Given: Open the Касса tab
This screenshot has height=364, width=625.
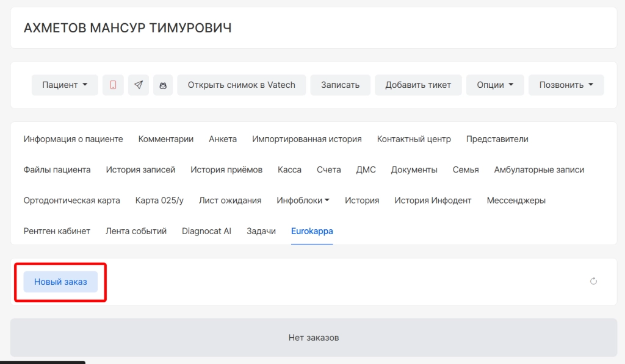Looking at the screenshot, I should click(x=289, y=170).
